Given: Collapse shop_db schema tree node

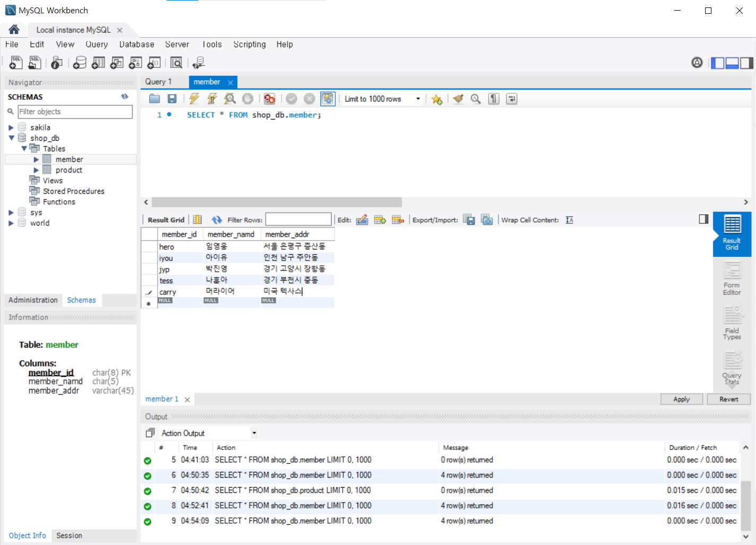Looking at the screenshot, I should tap(11, 138).
